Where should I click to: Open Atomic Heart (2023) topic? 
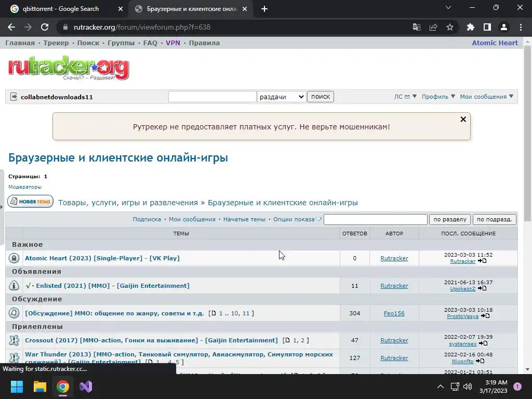pos(102,258)
